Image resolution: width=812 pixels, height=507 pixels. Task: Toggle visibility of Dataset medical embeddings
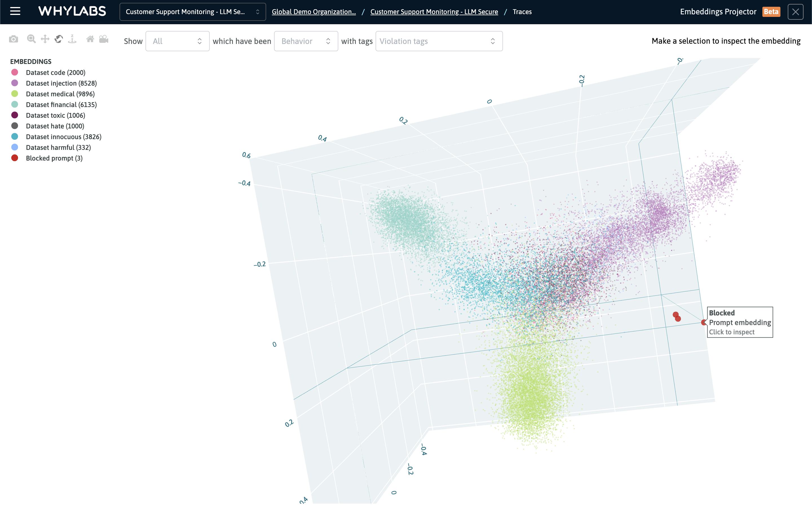pyautogui.click(x=60, y=94)
